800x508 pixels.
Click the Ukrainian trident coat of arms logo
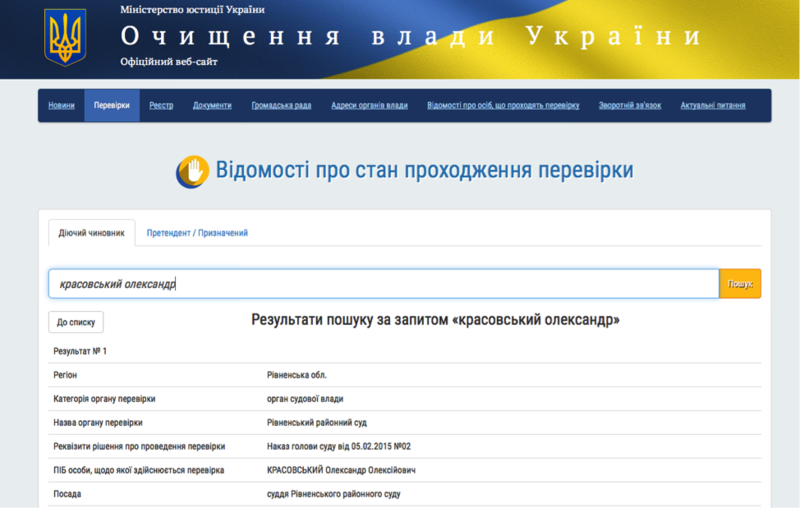tap(66, 37)
